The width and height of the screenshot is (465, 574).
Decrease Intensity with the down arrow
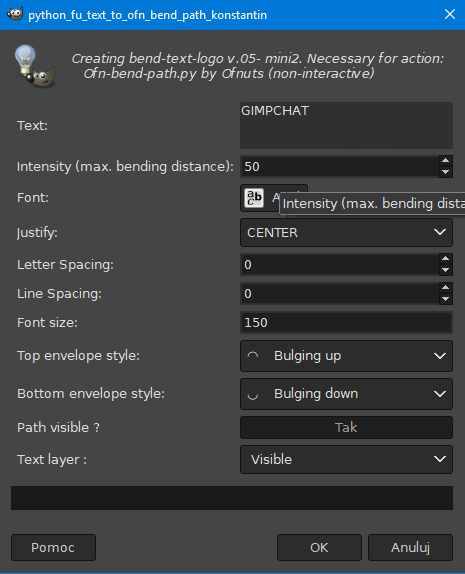tap(446, 172)
